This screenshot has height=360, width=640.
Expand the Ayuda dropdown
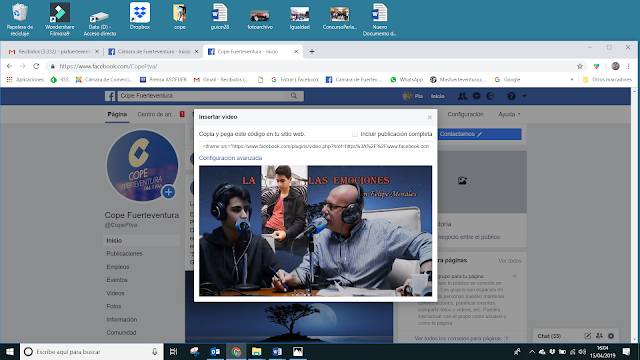coord(509,114)
